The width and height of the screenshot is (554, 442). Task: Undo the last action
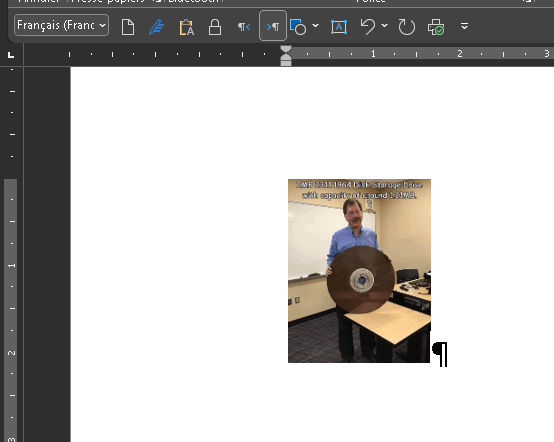[368, 27]
